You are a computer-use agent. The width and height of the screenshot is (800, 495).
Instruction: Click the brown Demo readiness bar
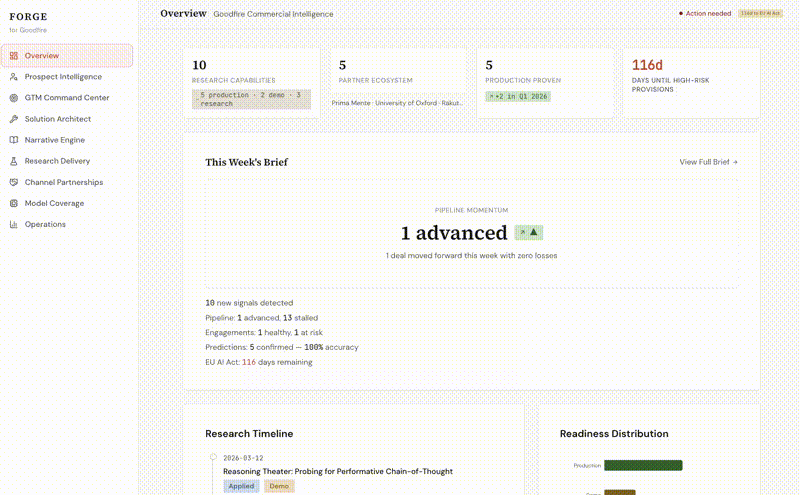(620, 492)
